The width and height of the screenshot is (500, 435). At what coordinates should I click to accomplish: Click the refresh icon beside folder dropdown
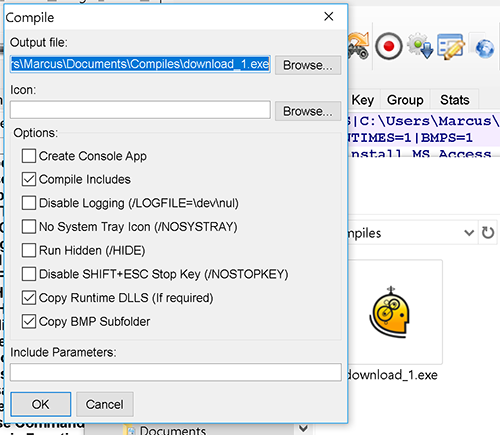point(488,232)
